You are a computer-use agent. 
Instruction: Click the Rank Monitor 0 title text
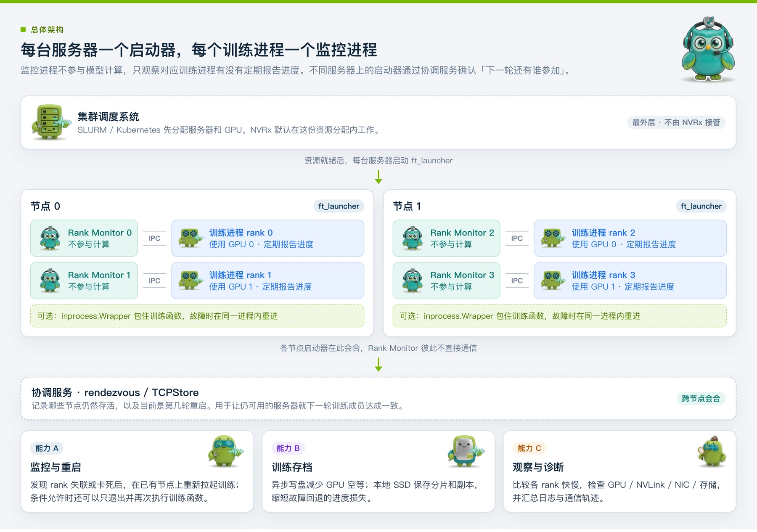100,233
